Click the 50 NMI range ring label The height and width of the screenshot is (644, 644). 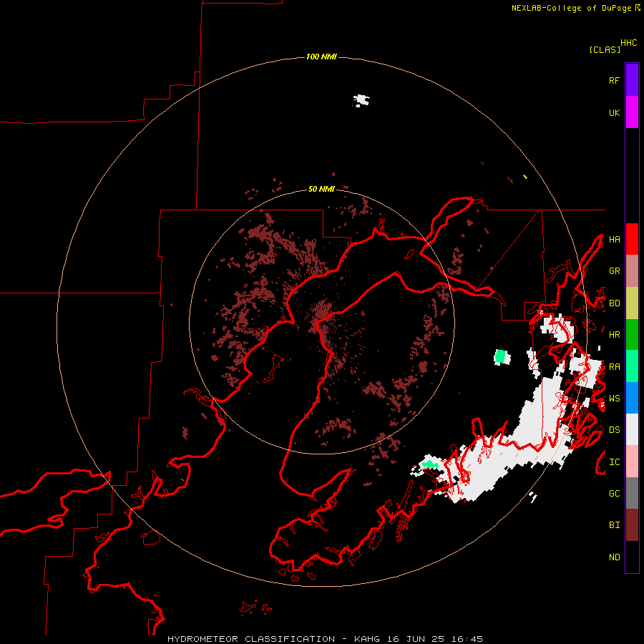coord(321,189)
